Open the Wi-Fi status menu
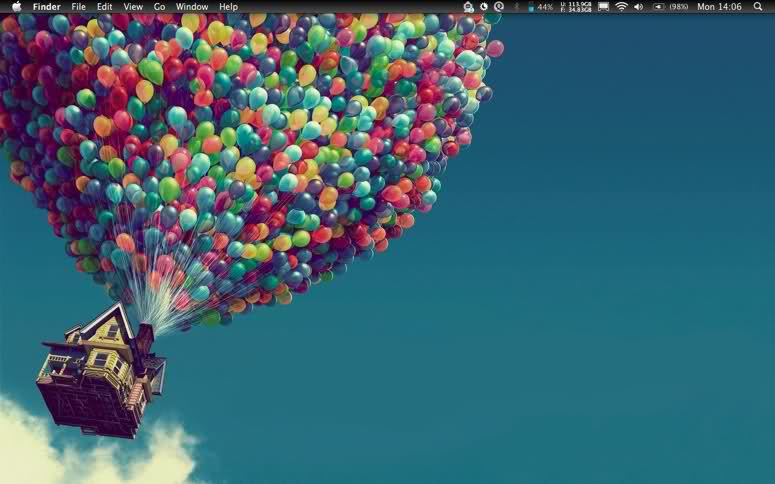The height and width of the screenshot is (484, 775). (621, 6)
